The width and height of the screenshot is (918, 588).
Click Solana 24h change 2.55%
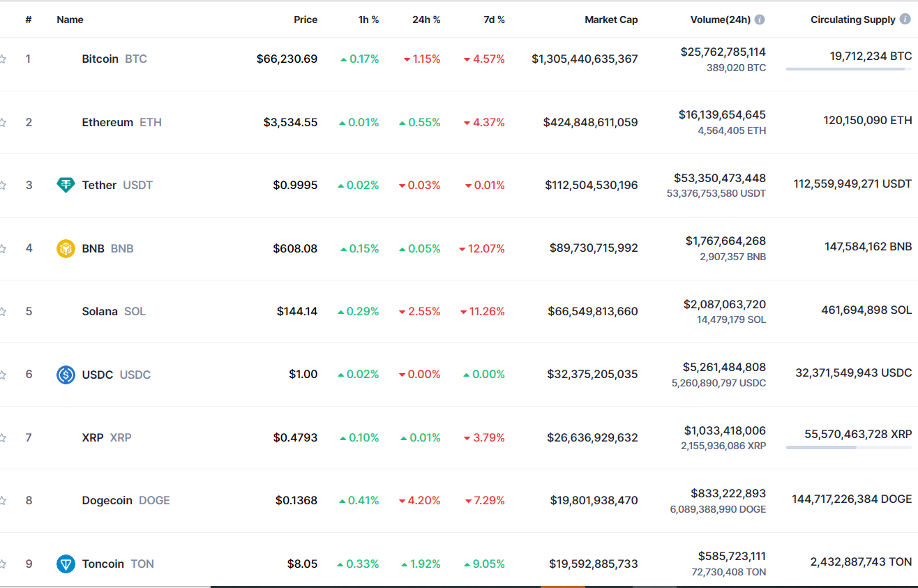coord(420,311)
